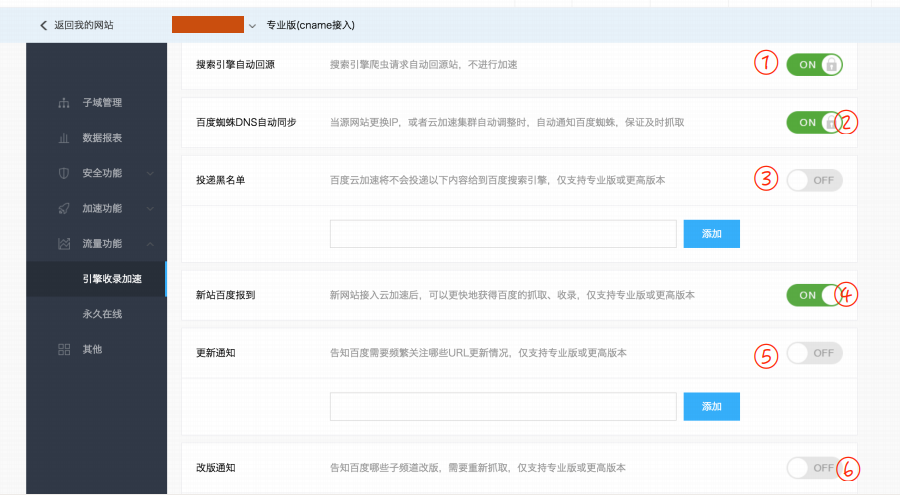
Task: Enable the 更新通知 switch
Action: [814, 353]
